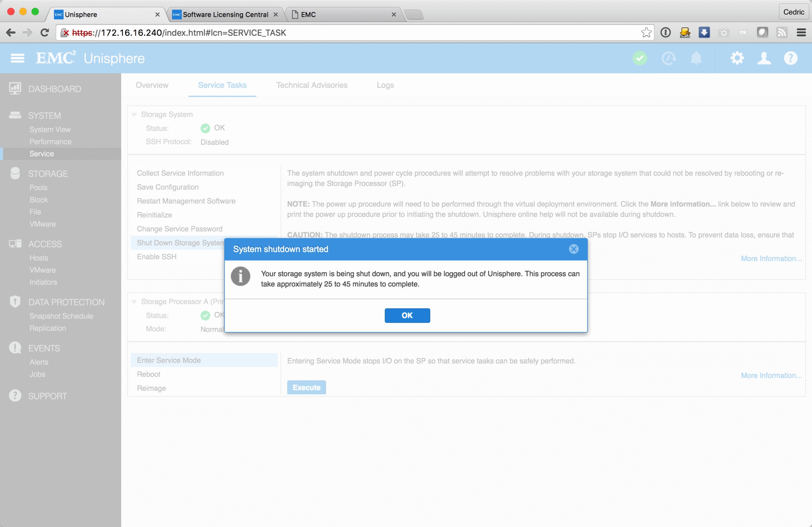Click the Unisphere hamburger menu icon

[17, 58]
